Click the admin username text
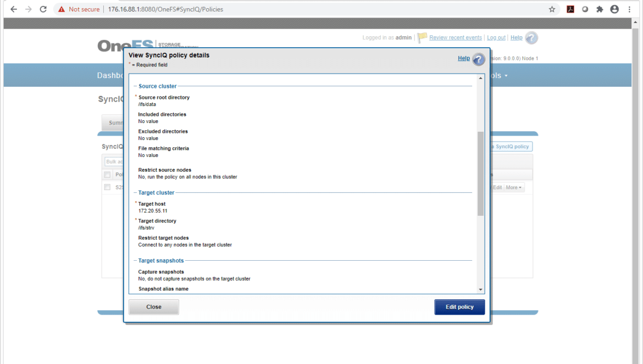This screenshot has height=364, width=643. (x=403, y=37)
